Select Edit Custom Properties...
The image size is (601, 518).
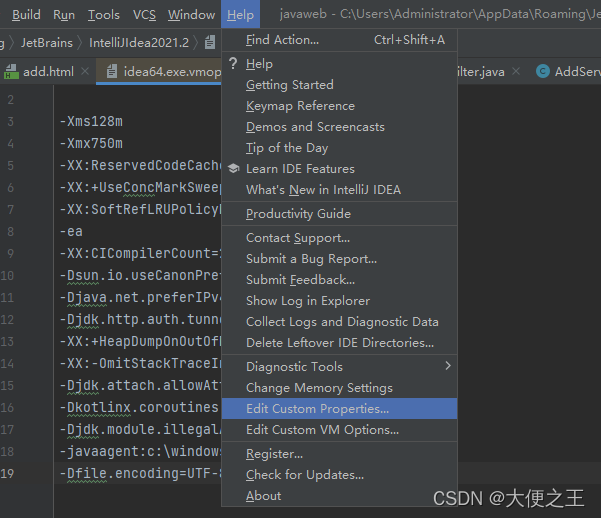(x=340, y=409)
